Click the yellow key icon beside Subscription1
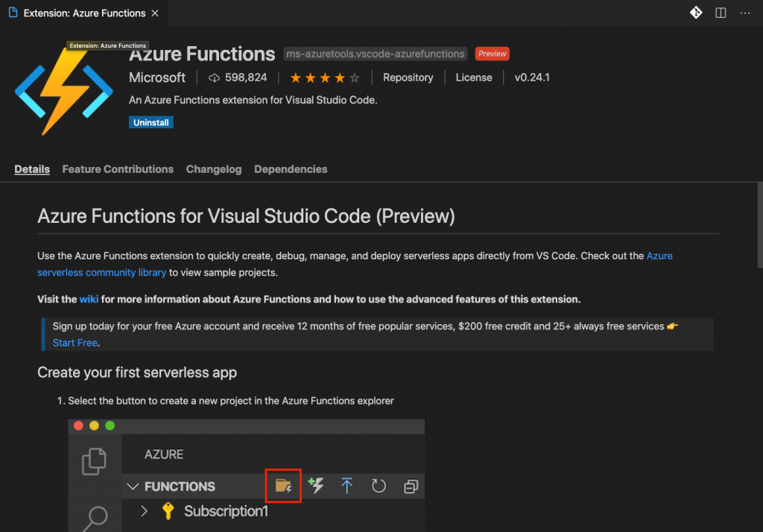763x532 pixels. pyautogui.click(x=168, y=511)
